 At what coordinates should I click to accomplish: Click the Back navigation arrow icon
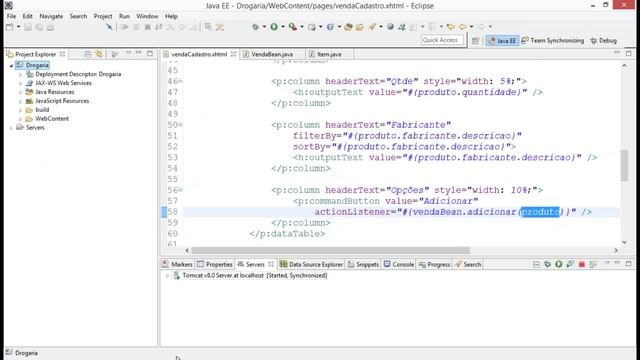click(x=462, y=27)
